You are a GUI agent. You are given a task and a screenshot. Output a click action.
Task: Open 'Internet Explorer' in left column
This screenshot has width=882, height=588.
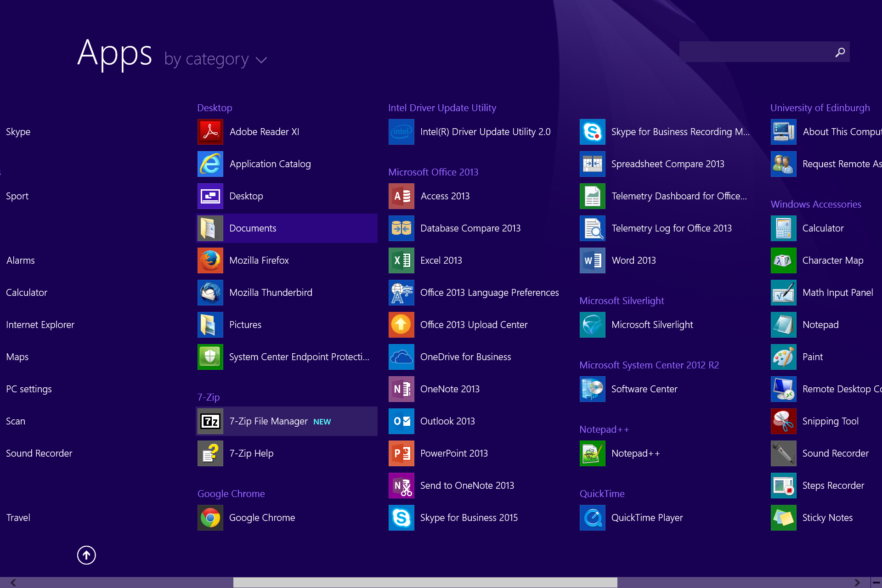tap(40, 325)
